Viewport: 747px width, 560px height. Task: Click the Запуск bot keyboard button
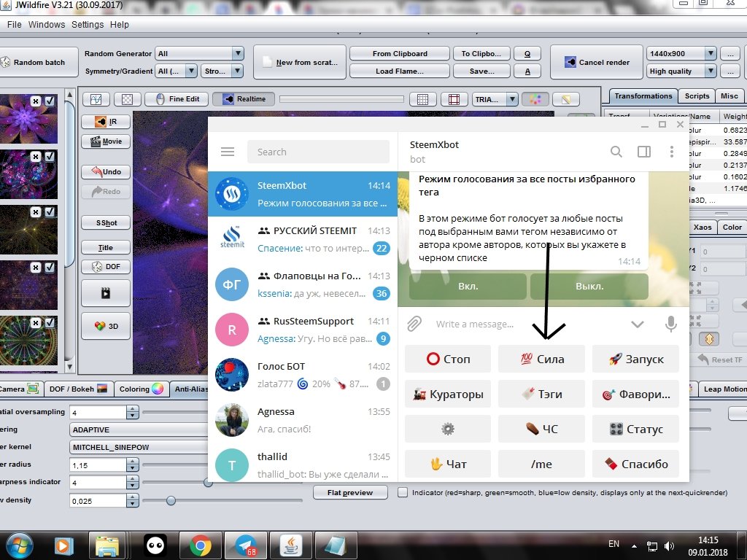635,359
